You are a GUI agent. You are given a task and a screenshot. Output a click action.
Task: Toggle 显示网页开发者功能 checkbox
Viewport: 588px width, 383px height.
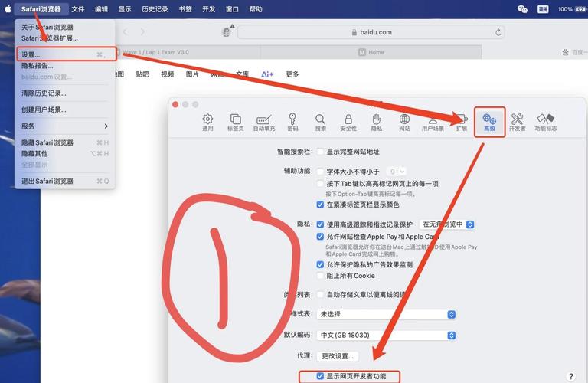(x=320, y=376)
